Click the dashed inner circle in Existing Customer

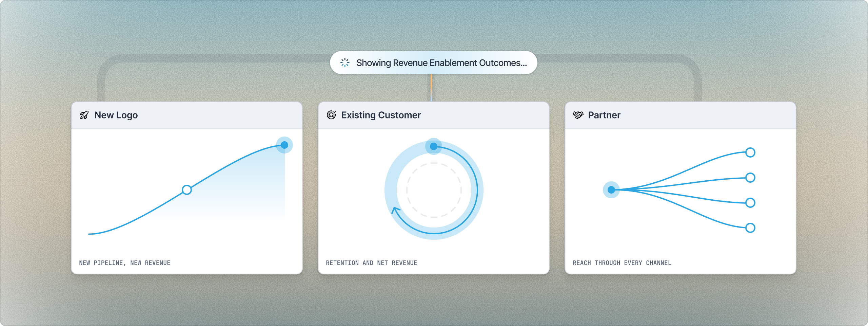434,190
